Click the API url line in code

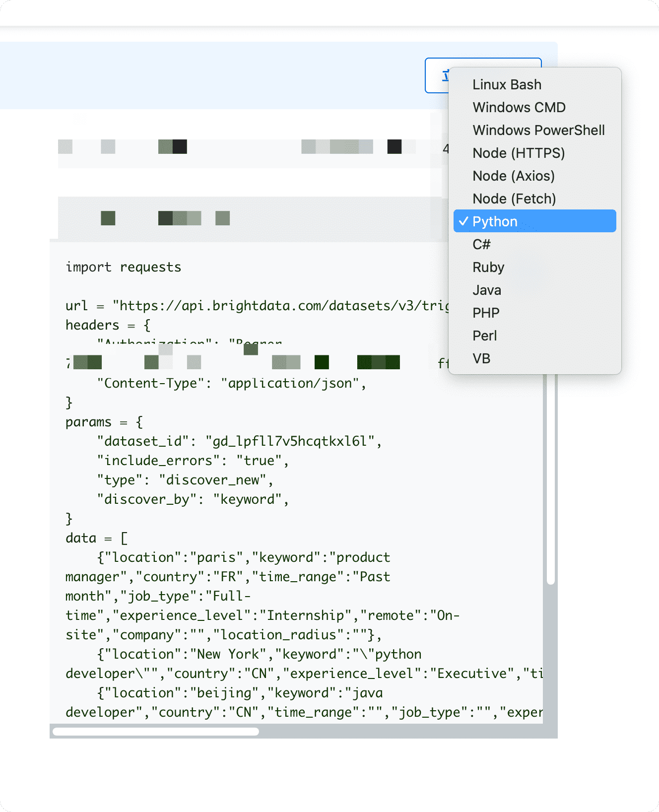click(x=257, y=306)
